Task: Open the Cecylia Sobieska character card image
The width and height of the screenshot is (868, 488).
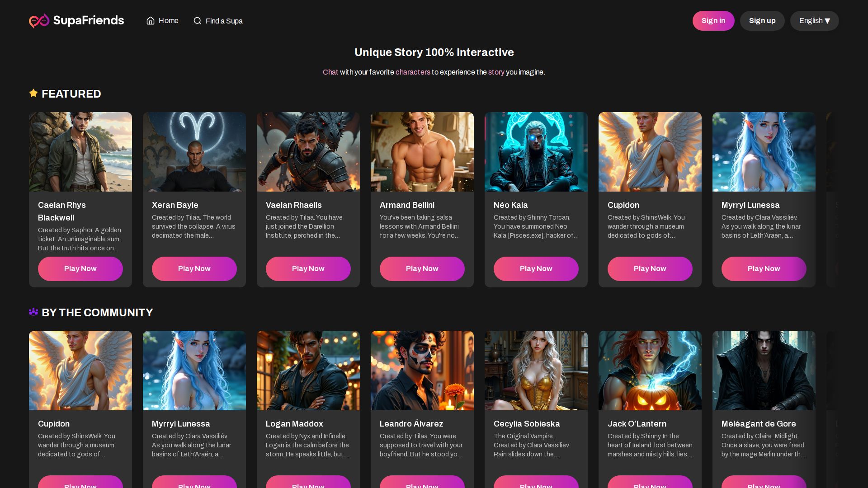Action: tap(536, 371)
